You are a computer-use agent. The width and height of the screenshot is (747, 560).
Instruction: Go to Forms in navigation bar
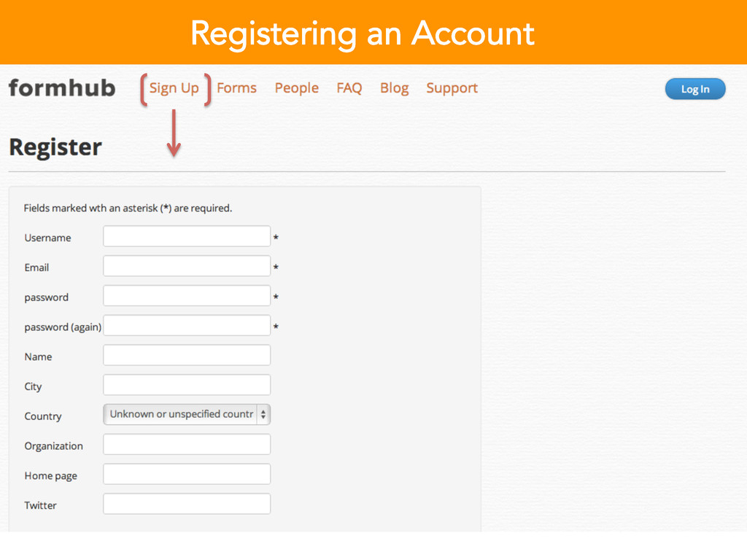point(236,88)
